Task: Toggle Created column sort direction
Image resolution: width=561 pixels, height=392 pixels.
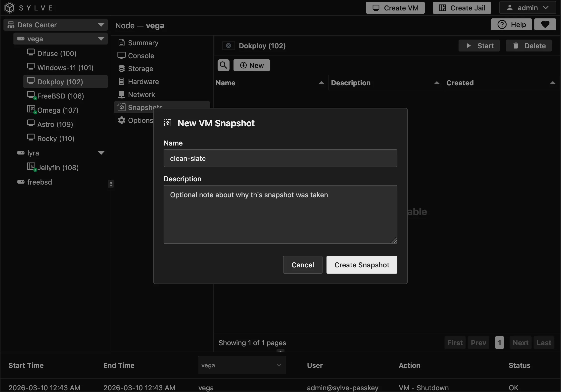Action: pos(552,83)
